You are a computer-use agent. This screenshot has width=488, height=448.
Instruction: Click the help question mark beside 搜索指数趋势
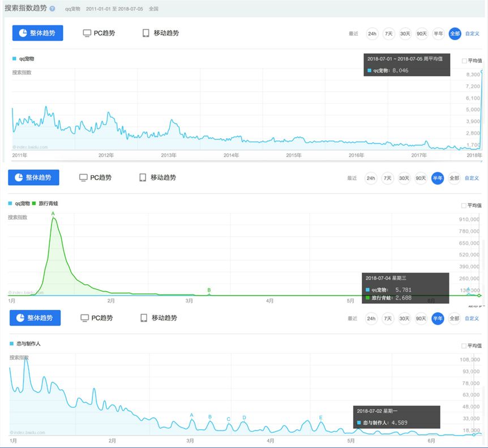tap(52, 8)
